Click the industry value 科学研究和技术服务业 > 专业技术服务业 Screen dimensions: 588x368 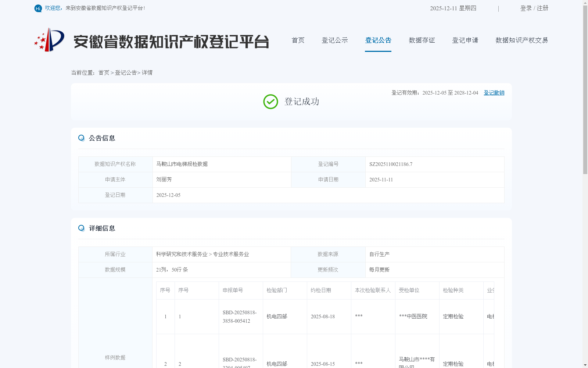click(202, 254)
